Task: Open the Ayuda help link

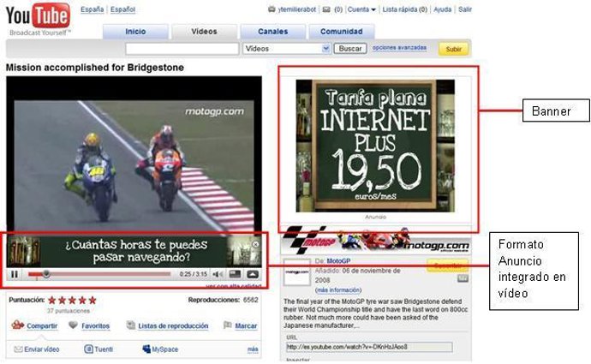Action: tap(443, 9)
